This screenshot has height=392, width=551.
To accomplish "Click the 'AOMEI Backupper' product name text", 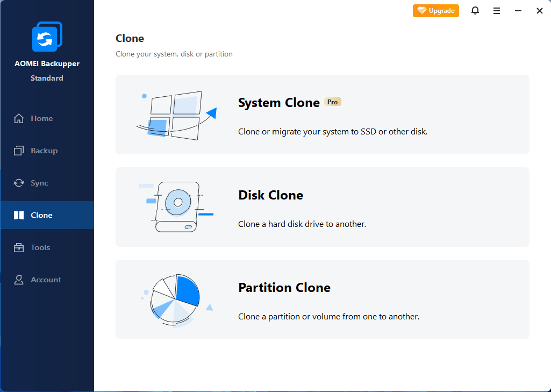I will [x=47, y=63].
